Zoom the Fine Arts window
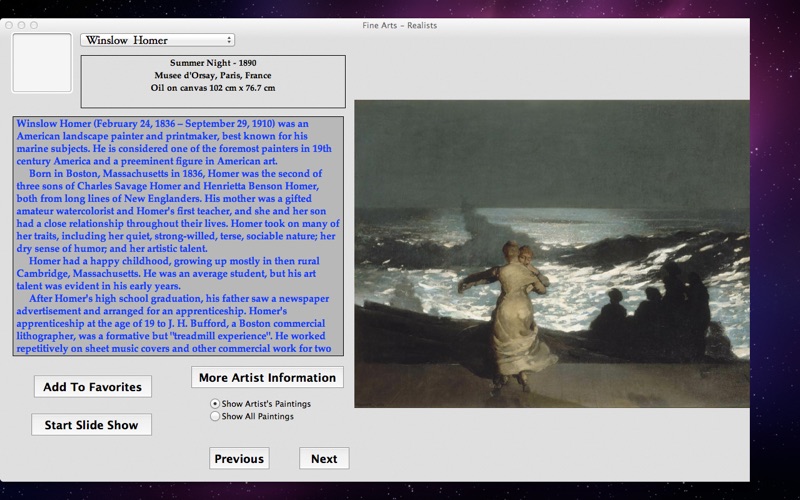The image size is (800, 500). pos(34,25)
